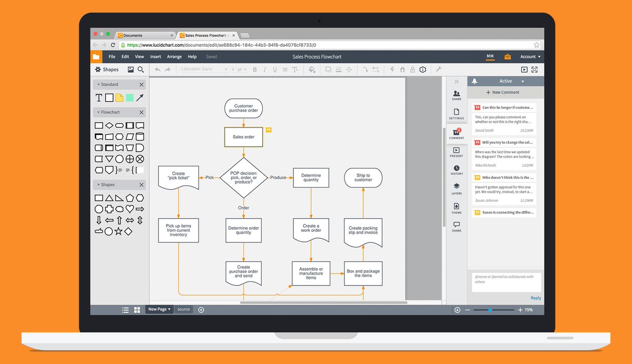Show the Layers panel

coord(456,189)
